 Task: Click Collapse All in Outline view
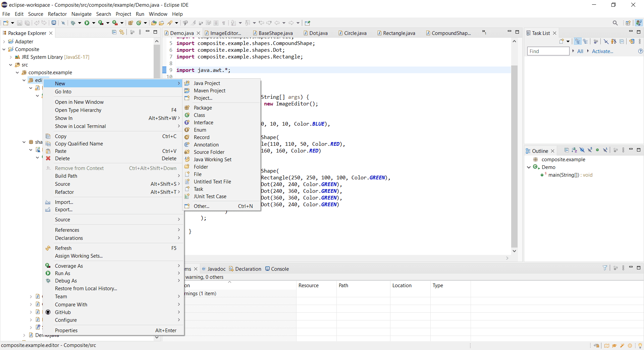[567, 150]
